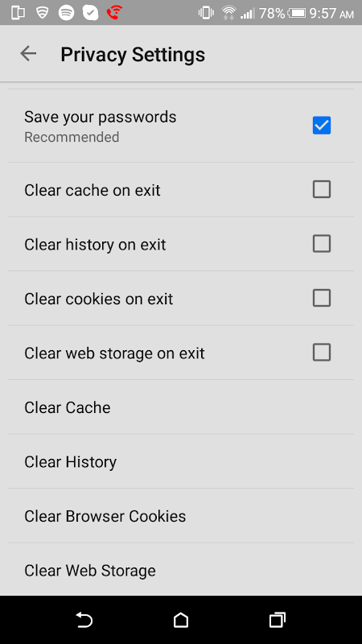Tap the red phone Wi-Fi status icon

click(114, 13)
